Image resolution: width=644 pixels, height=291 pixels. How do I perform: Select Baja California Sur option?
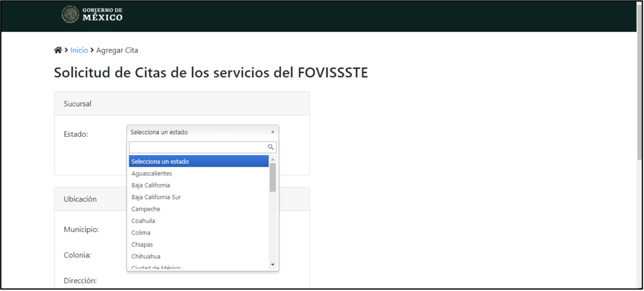click(x=199, y=197)
